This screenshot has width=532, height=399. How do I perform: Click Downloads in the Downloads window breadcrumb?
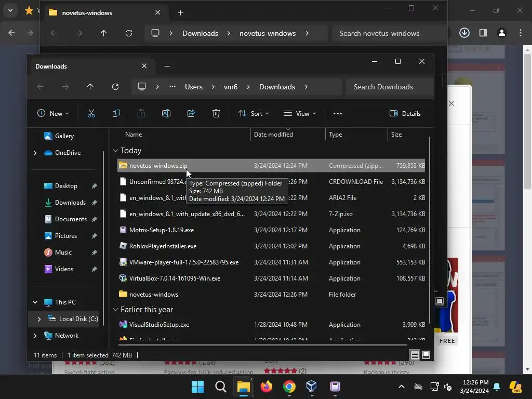coord(277,87)
